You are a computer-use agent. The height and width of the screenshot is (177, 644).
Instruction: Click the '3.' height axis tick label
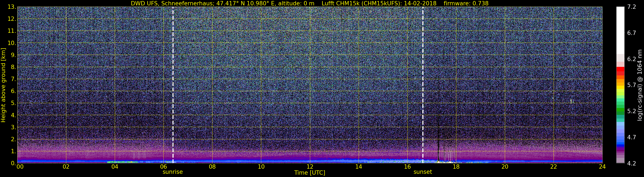click(13, 127)
